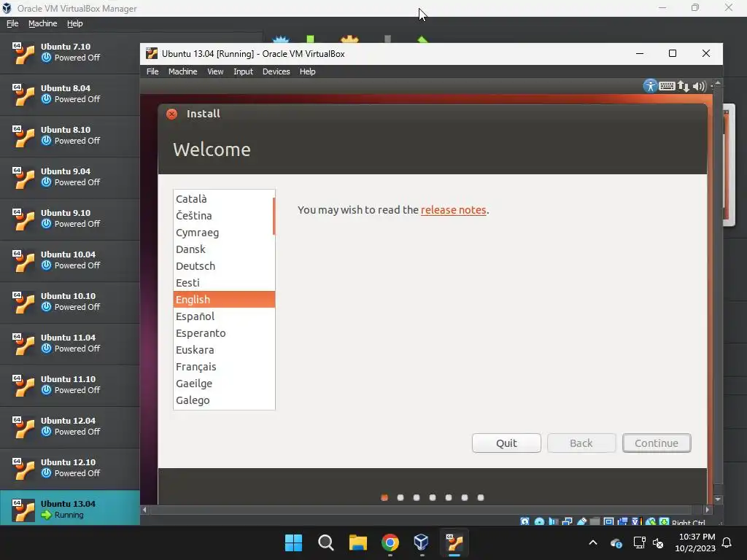Viewport: 747px width, 560px height.
Task: Open Devices menu in VM window
Action: point(276,71)
